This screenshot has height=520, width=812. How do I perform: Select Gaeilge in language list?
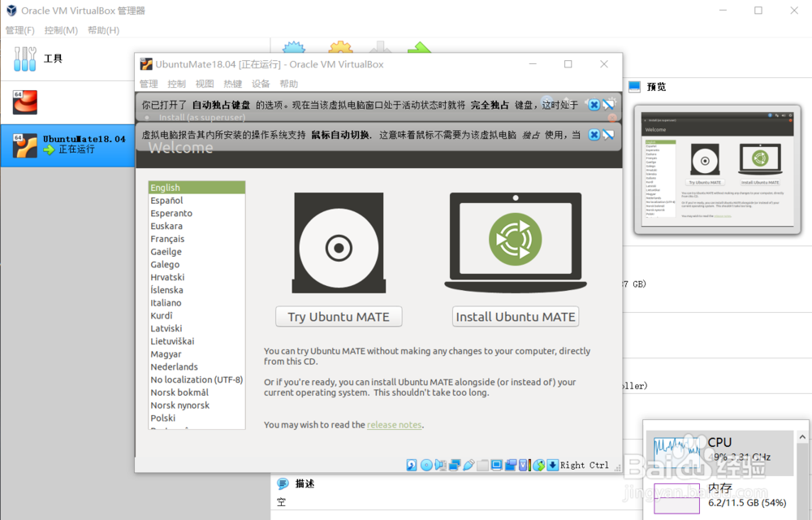coord(197,252)
